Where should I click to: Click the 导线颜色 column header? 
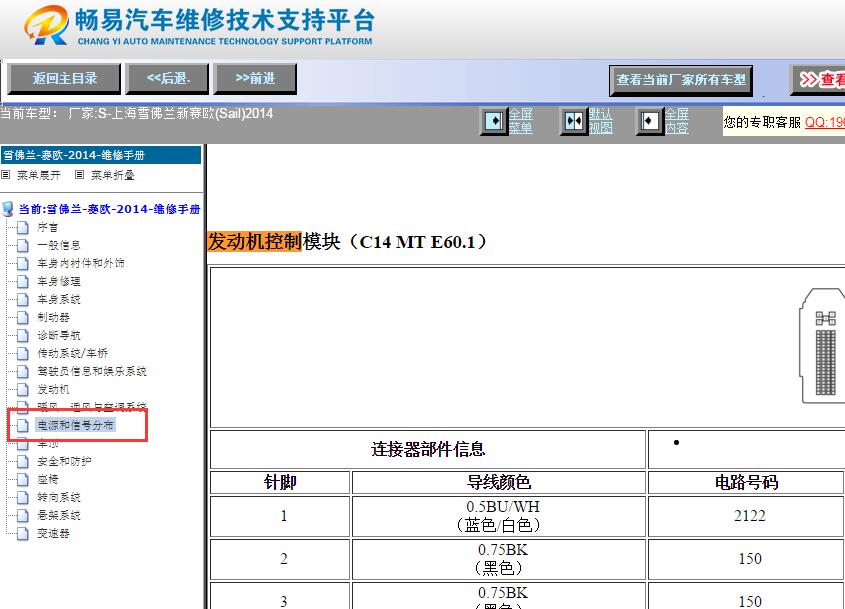tap(499, 482)
